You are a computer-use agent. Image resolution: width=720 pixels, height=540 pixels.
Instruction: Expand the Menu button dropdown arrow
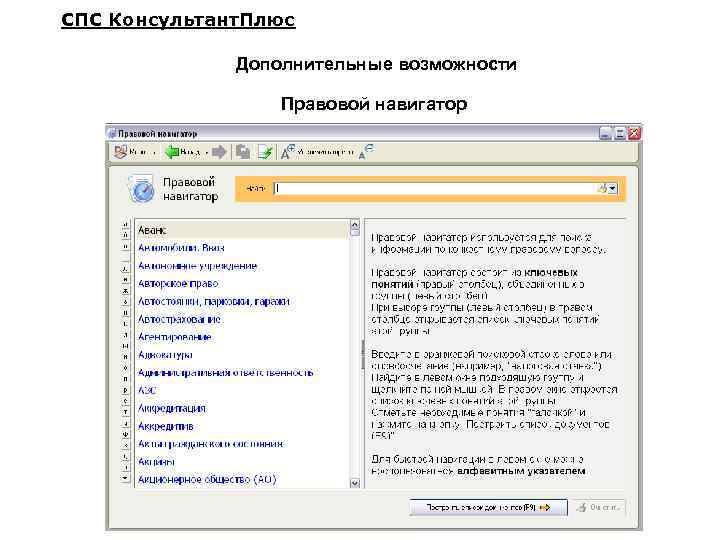(154, 152)
